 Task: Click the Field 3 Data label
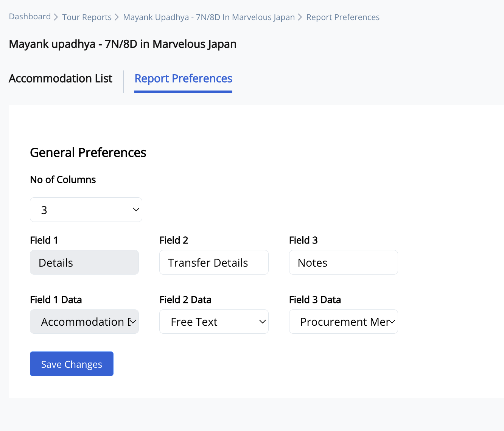click(315, 300)
